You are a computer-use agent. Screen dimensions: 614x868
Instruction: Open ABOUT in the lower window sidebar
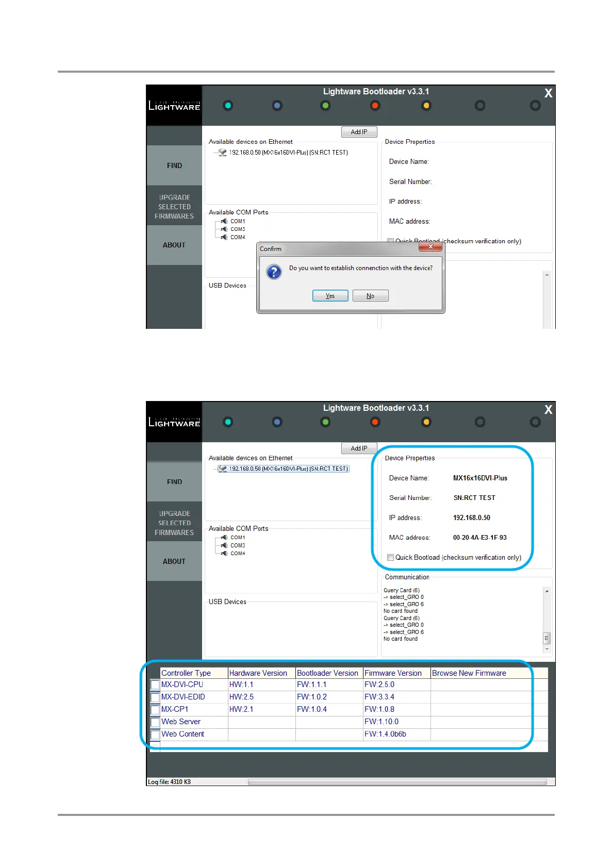[x=174, y=561]
